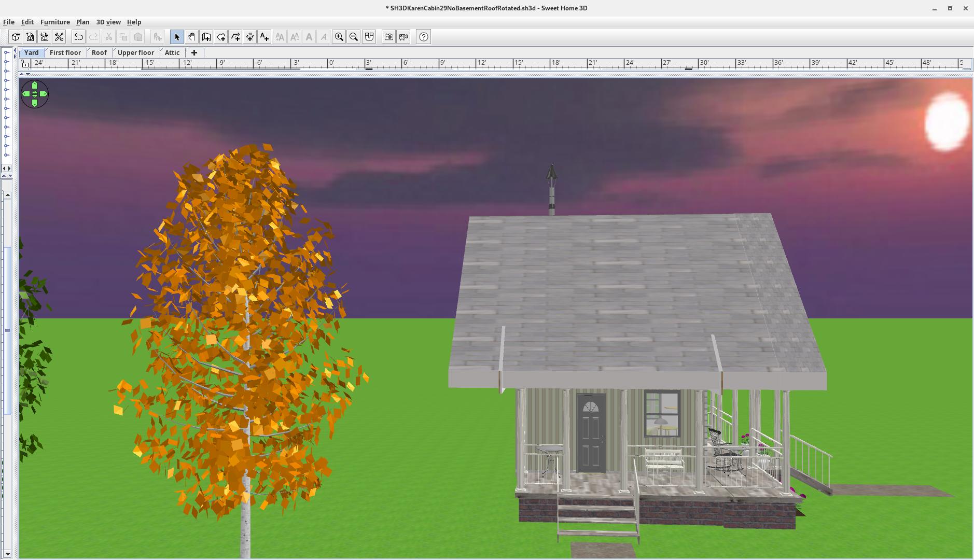
Task: Toggle the Pan hand mode
Action: pos(192,37)
